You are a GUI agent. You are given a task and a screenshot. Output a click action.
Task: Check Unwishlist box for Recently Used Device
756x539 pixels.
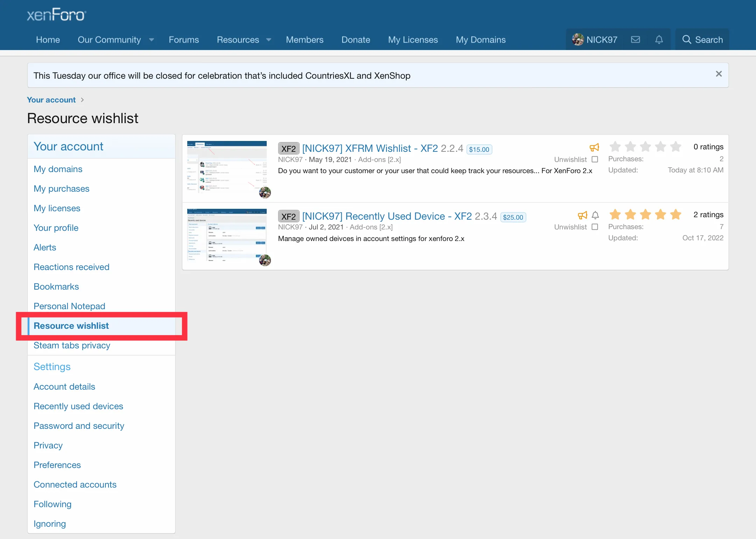click(595, 227)
